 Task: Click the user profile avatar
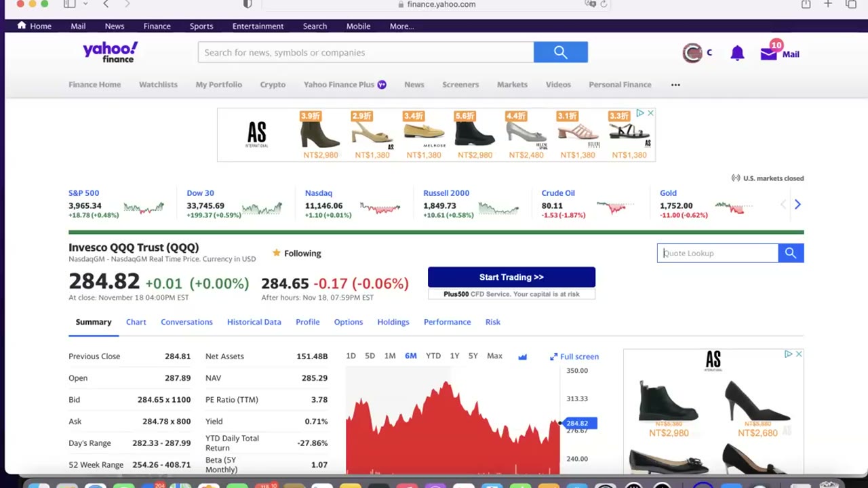tap(692, 53)
